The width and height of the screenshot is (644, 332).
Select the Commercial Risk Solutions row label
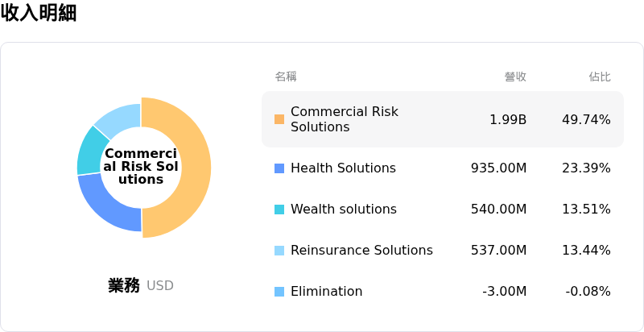[x=344, y=119]
